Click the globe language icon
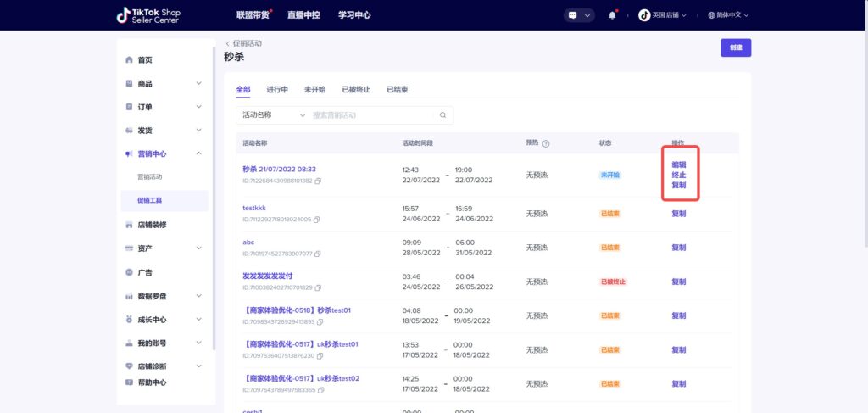Screen dimensions: 868x413 [x=711, y=15]
